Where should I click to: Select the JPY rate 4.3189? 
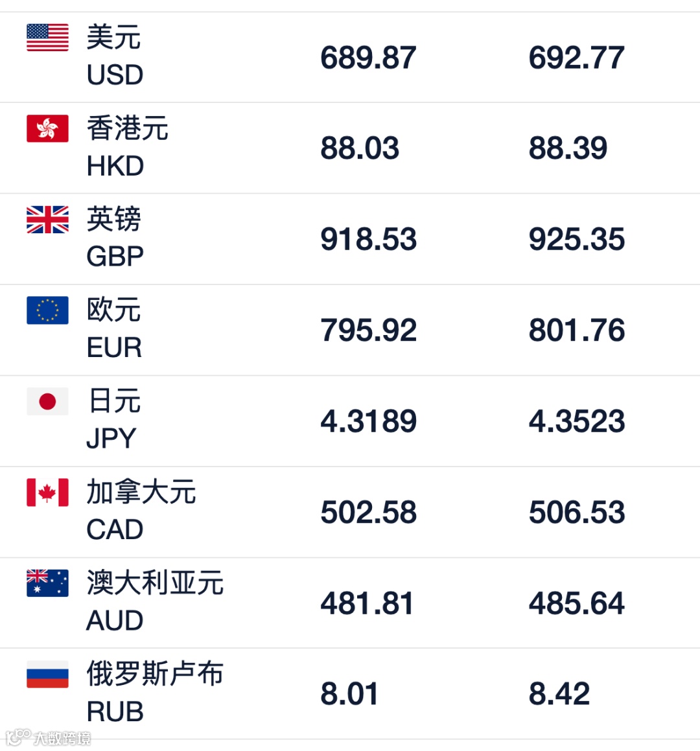click(368, 421)
